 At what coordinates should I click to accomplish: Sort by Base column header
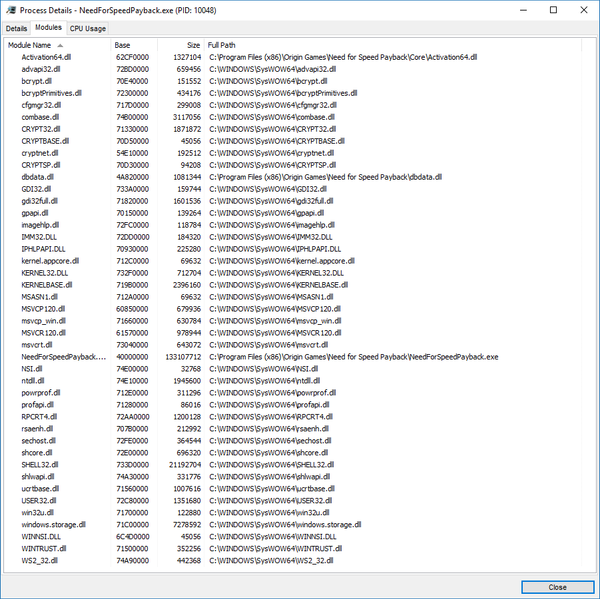pyautogui.click(x=134, y=45)
